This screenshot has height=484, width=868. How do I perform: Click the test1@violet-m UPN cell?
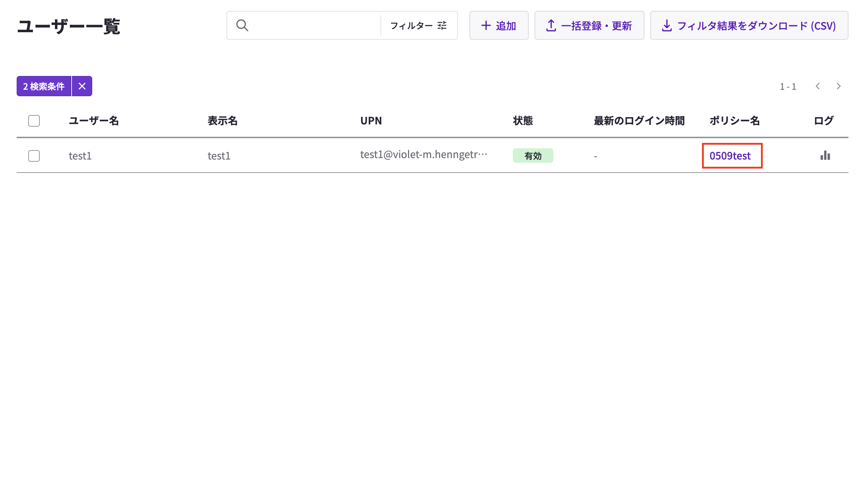tap(424, 154)
